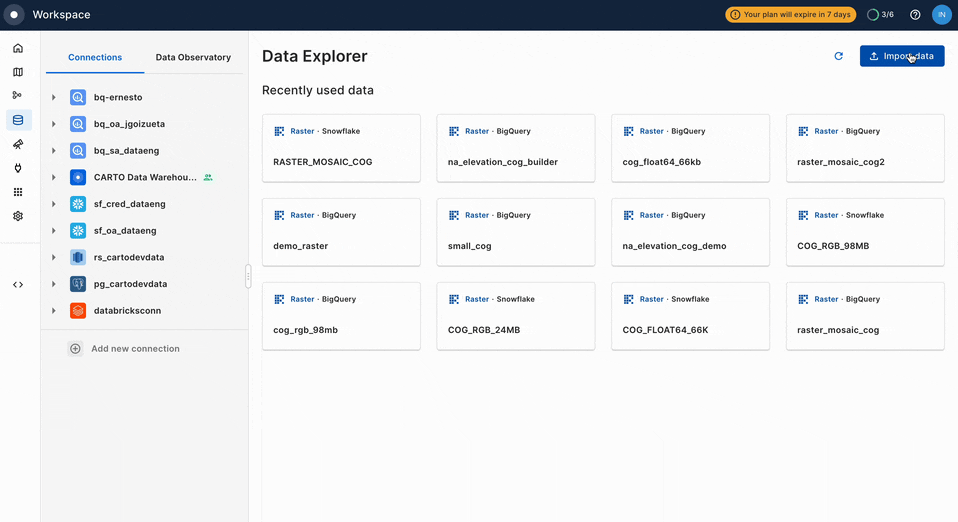Open the help question mark icon
This screenshot has height=522, width=958.
point(915,15)
